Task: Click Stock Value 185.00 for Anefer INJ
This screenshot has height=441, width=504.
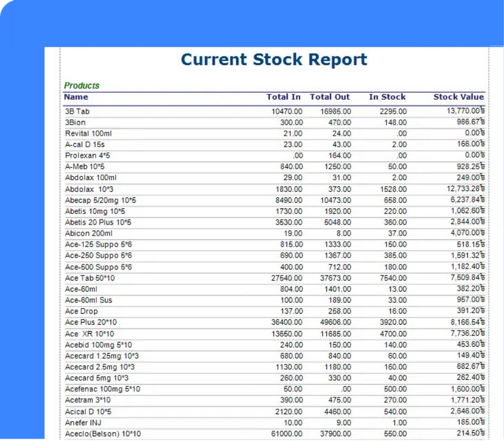Action: pos(471,422)
